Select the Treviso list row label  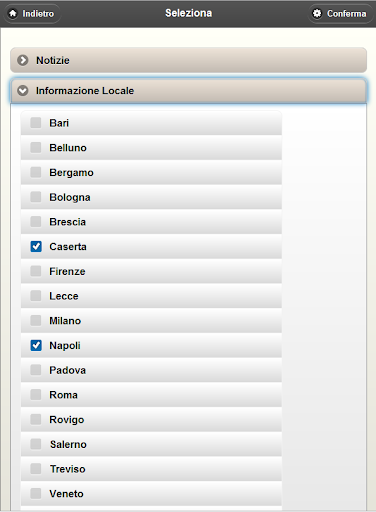coord(68,469)
